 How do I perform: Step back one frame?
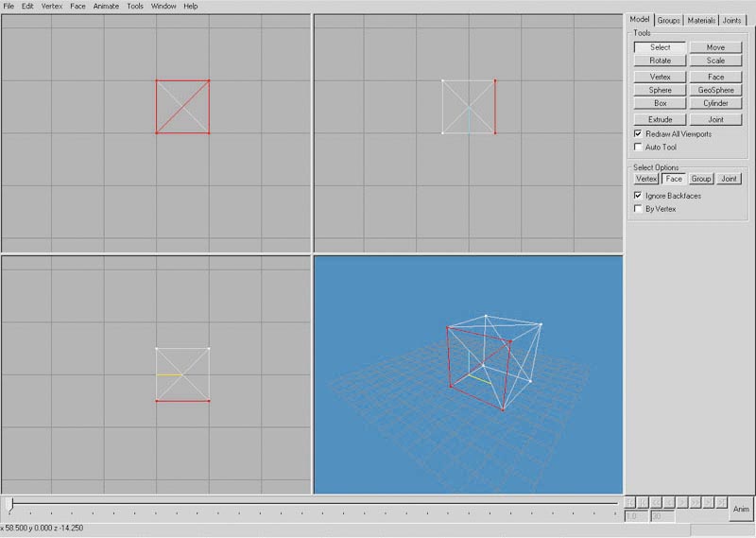[x=669, y=503]
